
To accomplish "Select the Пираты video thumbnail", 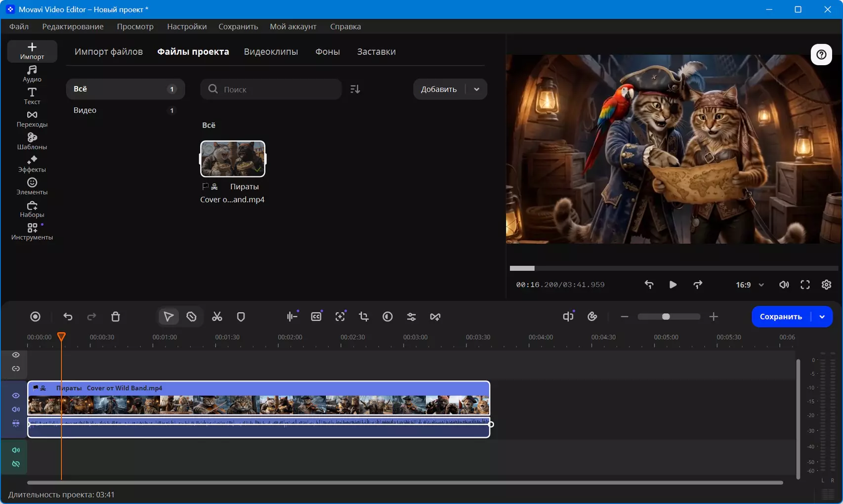I will tap(233, 159).
